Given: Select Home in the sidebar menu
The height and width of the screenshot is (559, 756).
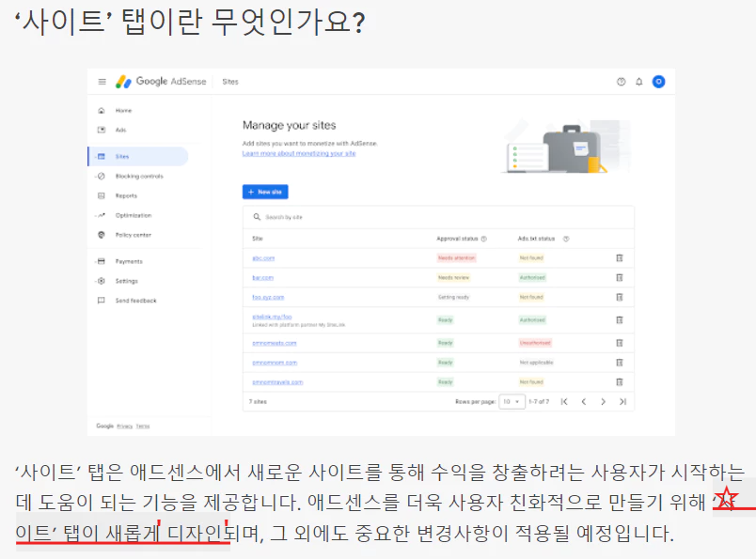Looking at the screenshot, I should pyautogui.click(x=123, y=111).
